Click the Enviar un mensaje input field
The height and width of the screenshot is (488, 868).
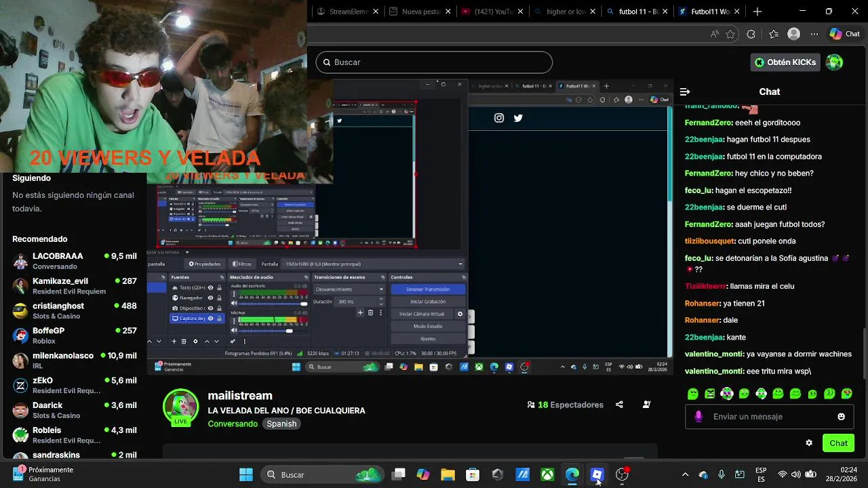click(770, 417)
